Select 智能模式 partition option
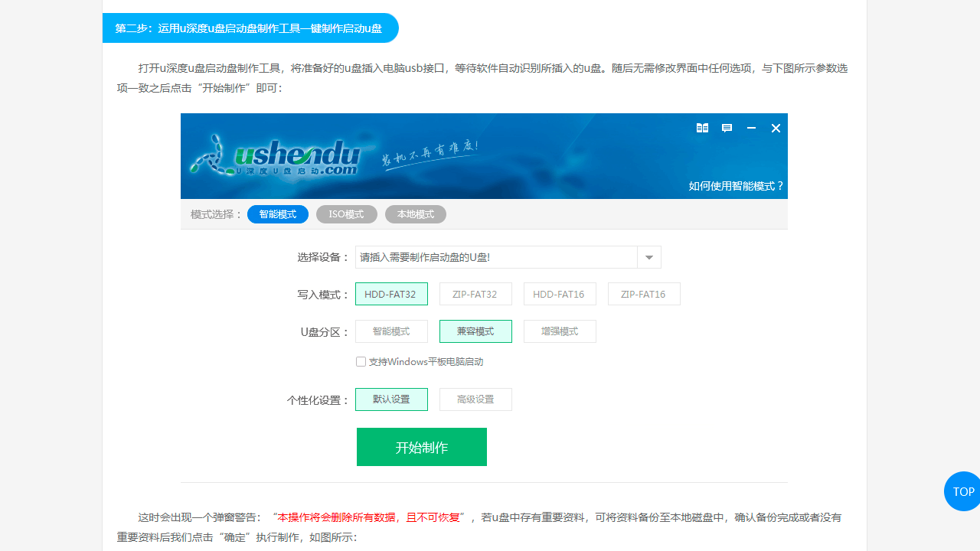980x551 pixels. (391, 331)
